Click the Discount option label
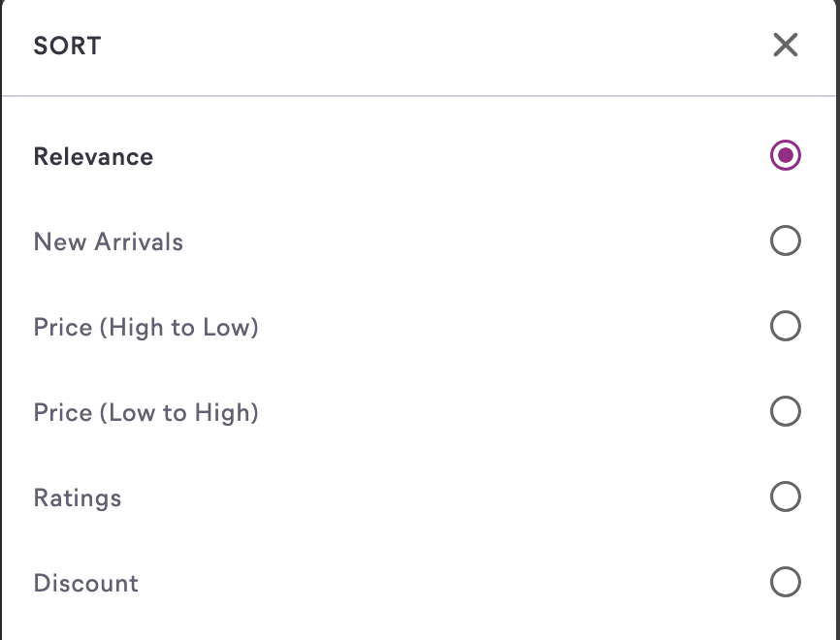840x640 pixels. pyautogui.click(x=85, y=584)
